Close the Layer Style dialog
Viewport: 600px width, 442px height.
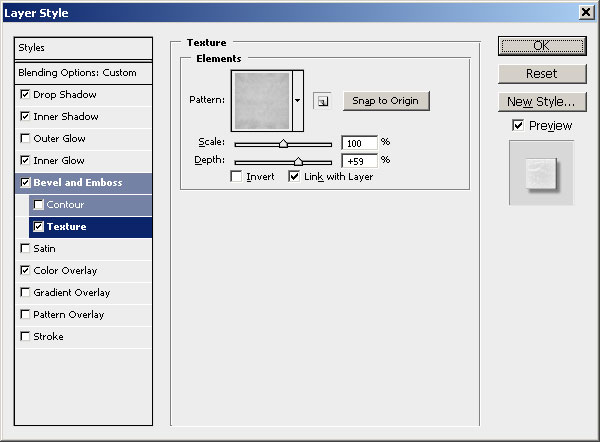coord(585,11)
